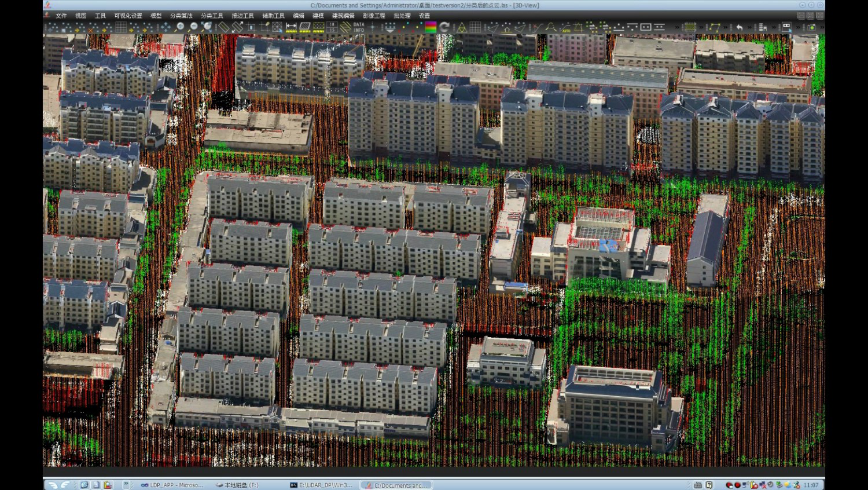Open the 编辑 menu
The image size is (868, 490).
[x=299, y=16]
